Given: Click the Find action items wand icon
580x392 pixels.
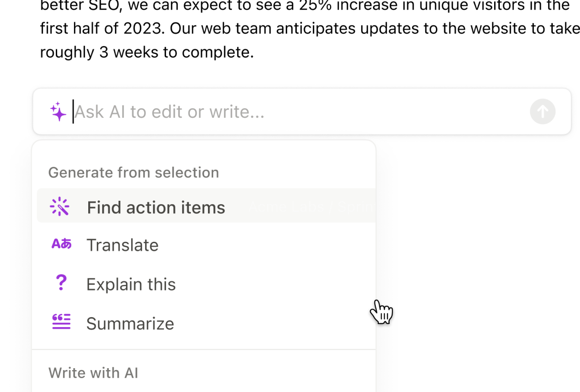Looking at the screenshot, I should coord(60,207).
